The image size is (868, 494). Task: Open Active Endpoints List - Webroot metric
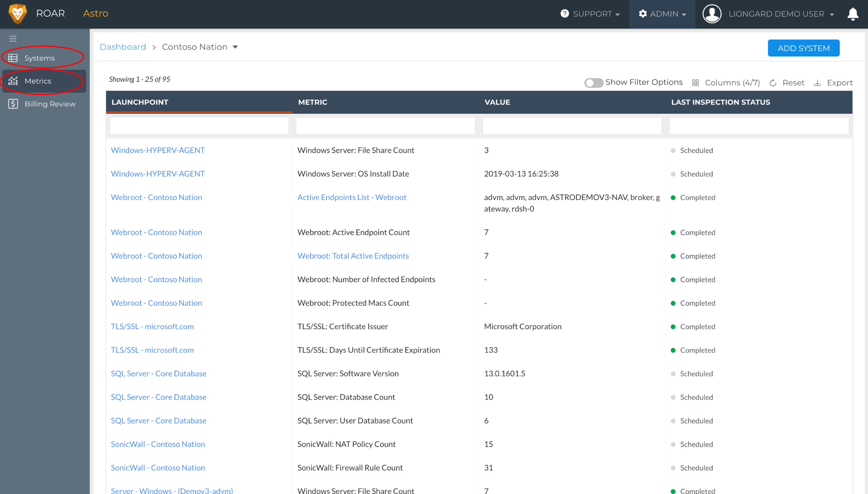click(x=352, y=197)
